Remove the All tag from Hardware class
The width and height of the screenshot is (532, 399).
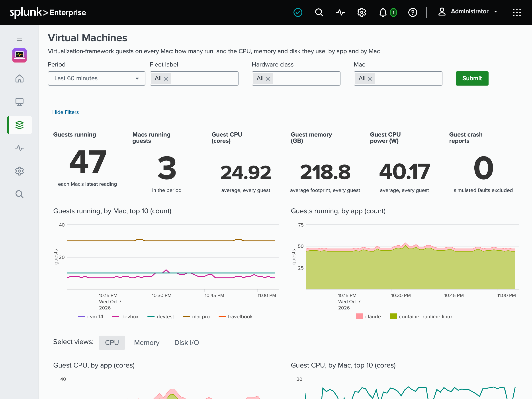(268, 79)
